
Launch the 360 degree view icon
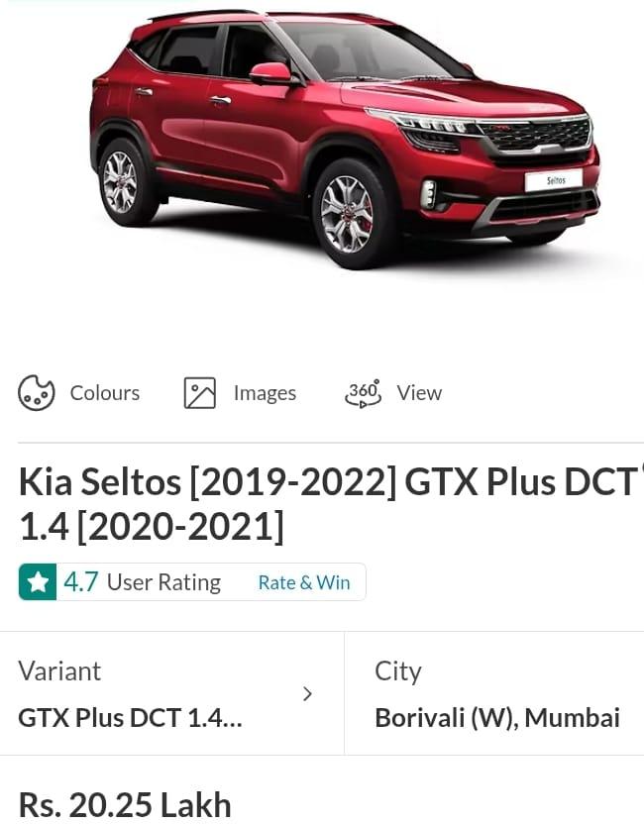[x=363, y=393]
